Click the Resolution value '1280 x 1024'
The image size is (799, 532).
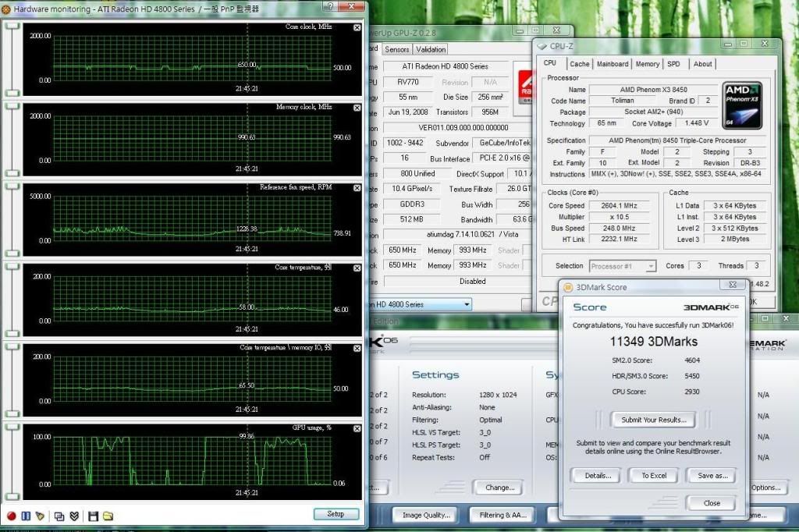[x=498, y=395]
